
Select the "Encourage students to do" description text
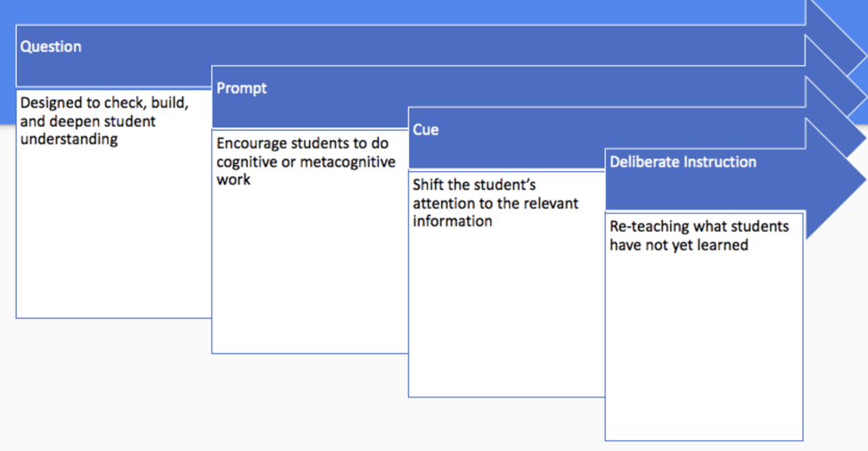(302, 144)
